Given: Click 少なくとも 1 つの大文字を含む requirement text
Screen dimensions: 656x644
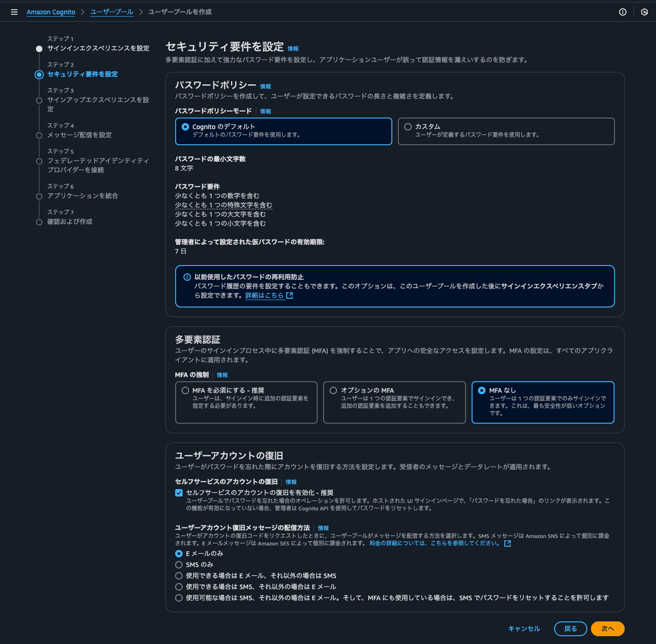Looking at the screenshot, I should coord(220,214).
